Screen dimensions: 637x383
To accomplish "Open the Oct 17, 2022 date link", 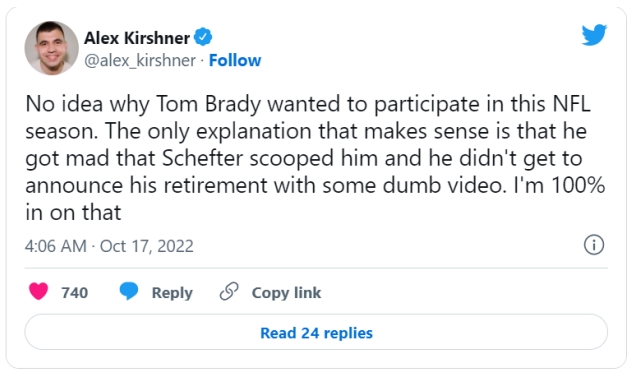I will coord(147,246).
